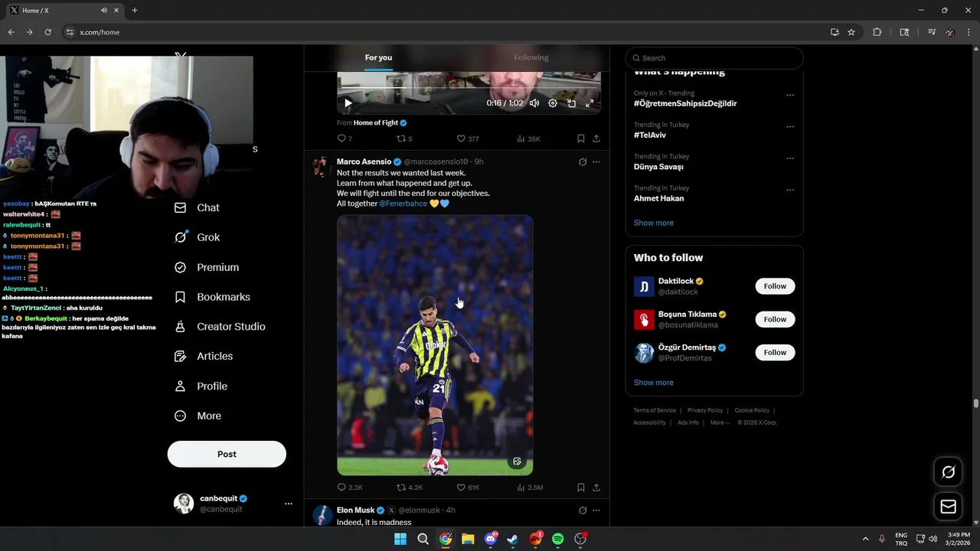Open Chrome Extensions puzzle icon
The image size is (980, 551).
(x=877, y=32)
